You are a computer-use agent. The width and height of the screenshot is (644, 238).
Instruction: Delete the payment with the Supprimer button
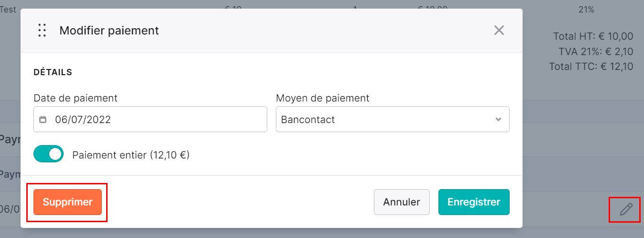[x=67, y=202]
